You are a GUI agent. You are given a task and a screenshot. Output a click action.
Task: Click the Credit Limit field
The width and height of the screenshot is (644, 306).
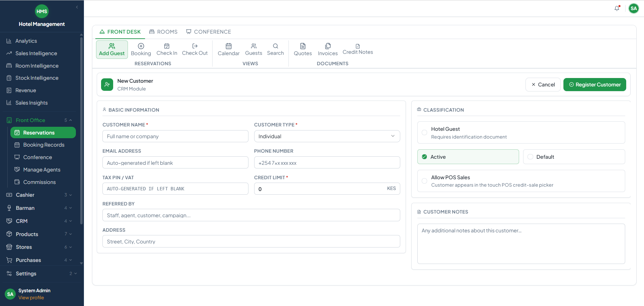[327, 189]
